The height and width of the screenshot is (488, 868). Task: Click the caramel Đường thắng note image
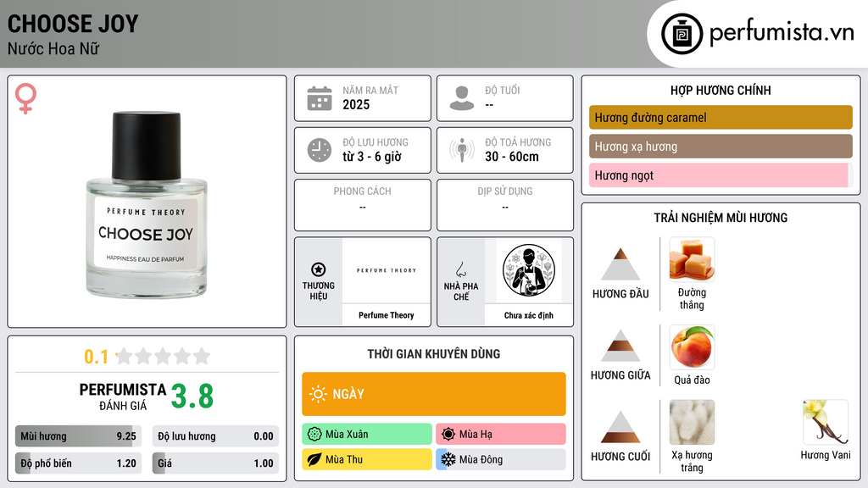[x=692, y=259]
